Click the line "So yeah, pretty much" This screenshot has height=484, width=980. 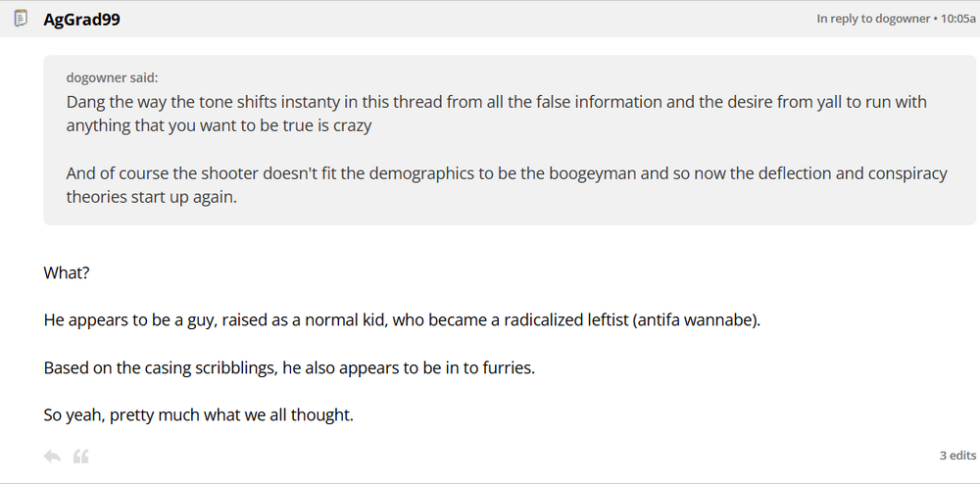(x=198, y=414)
